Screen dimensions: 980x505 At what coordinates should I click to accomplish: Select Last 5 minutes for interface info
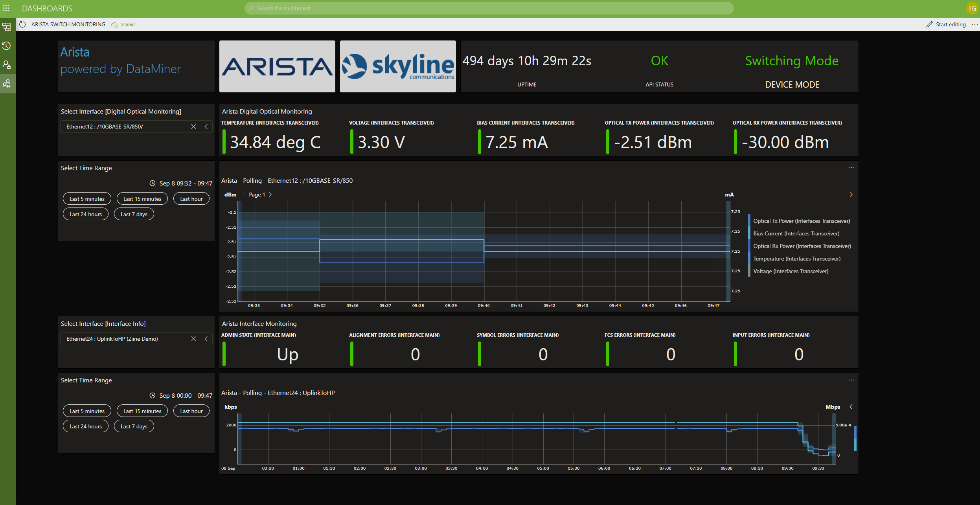pos(87,411)
